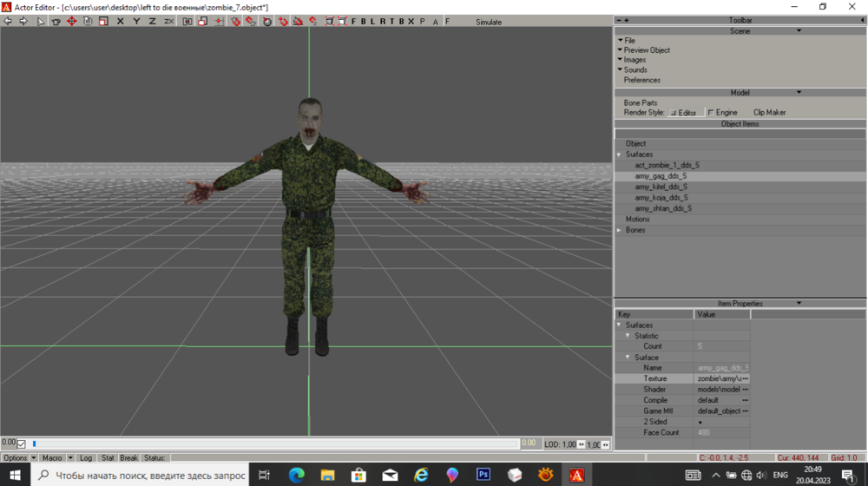Enable the ZX plane constraint
The height and width of the screenshot is (486, 868).
[x=168, y=21]
